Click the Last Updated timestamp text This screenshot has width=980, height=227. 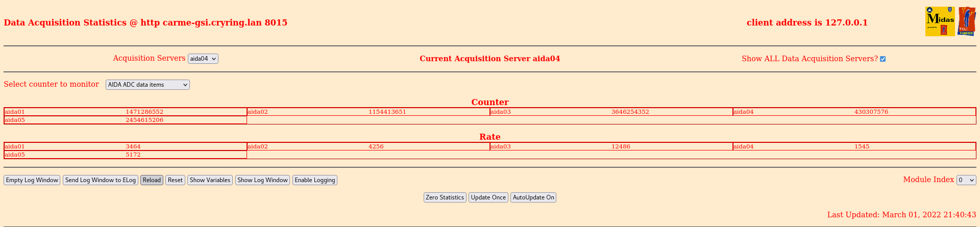tap(902, 215)
